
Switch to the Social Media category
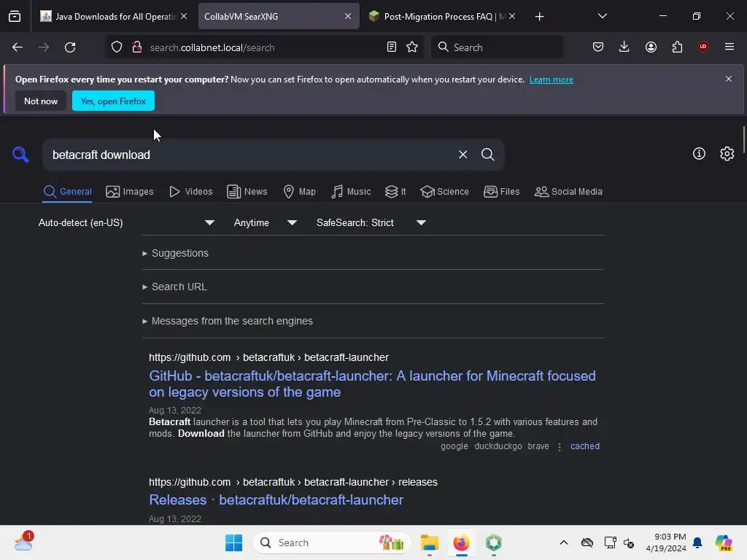coord(568,192)
